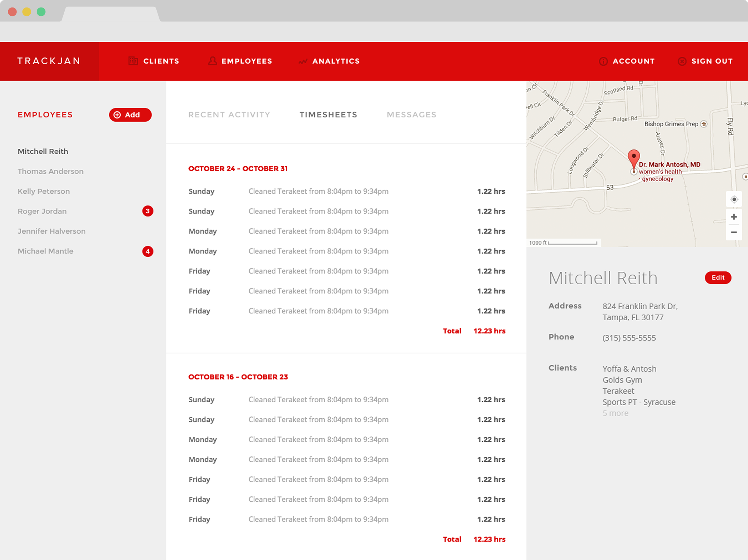Select the Clients building icon in the navbar

pos(133,61)
